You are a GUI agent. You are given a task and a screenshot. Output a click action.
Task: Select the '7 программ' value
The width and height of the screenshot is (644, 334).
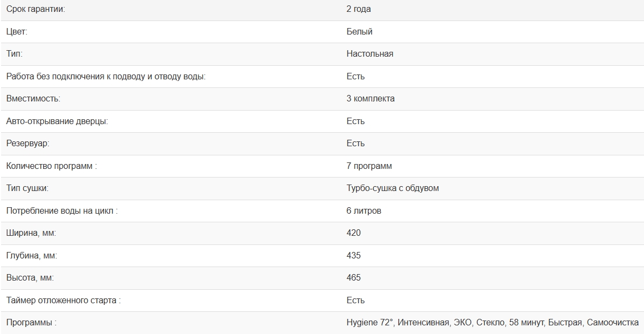(x=369, y=166)
